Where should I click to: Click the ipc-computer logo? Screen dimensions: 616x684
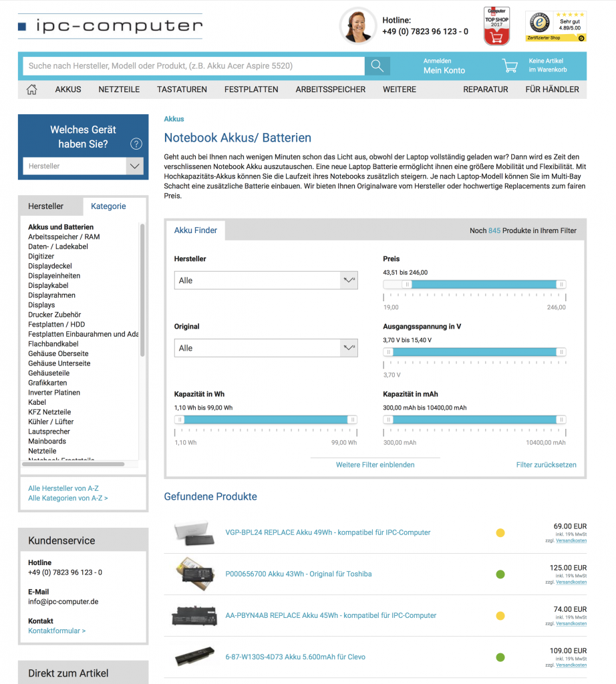coord(110,26)
